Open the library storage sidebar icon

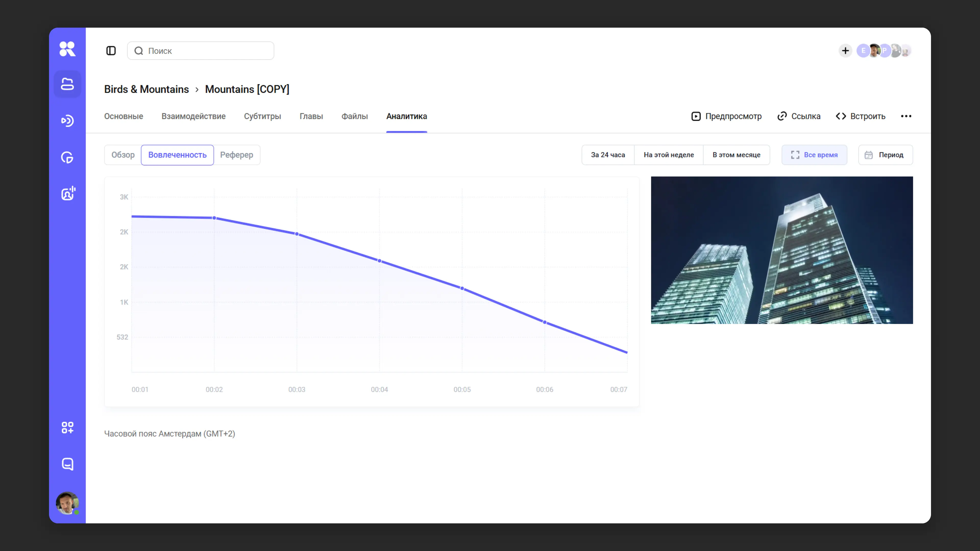coord(67,84)
